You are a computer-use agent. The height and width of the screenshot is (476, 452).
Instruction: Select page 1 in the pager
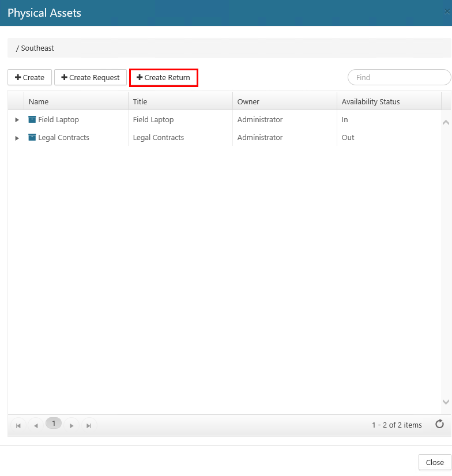[x=54, y=424]
